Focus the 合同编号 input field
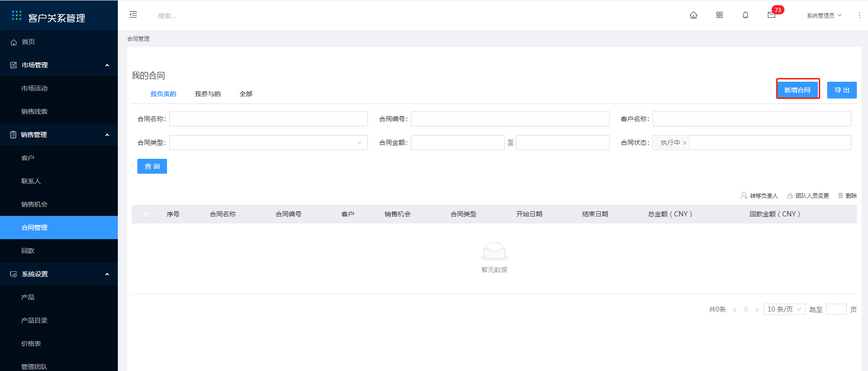This screenshot has height=371, width=868. tap(510, 119)
